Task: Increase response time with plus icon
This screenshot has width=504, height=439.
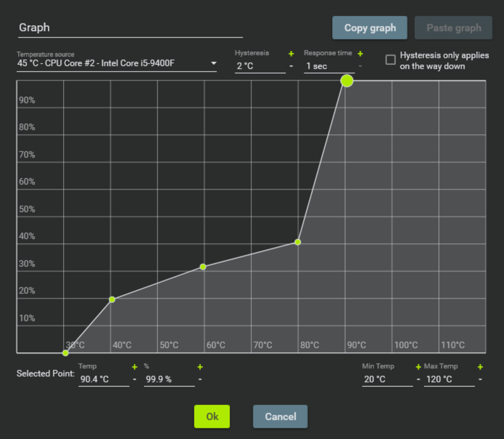Action: tap(360, 54)
